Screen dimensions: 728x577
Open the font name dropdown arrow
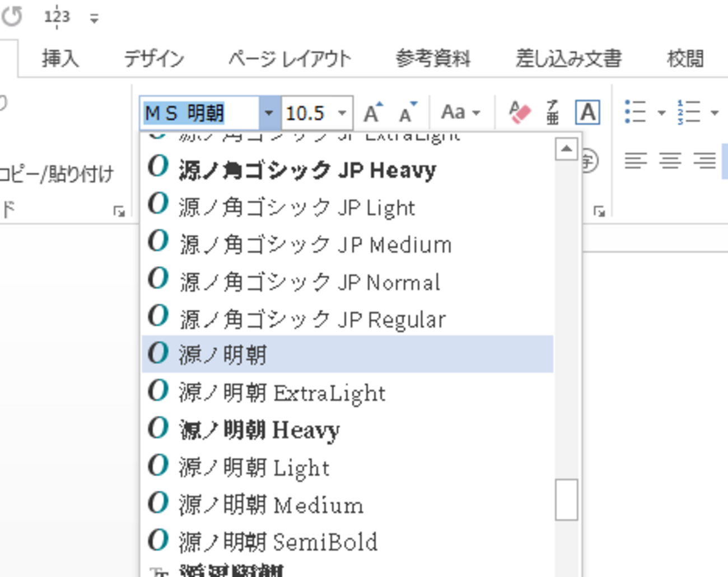click(269, 113)
